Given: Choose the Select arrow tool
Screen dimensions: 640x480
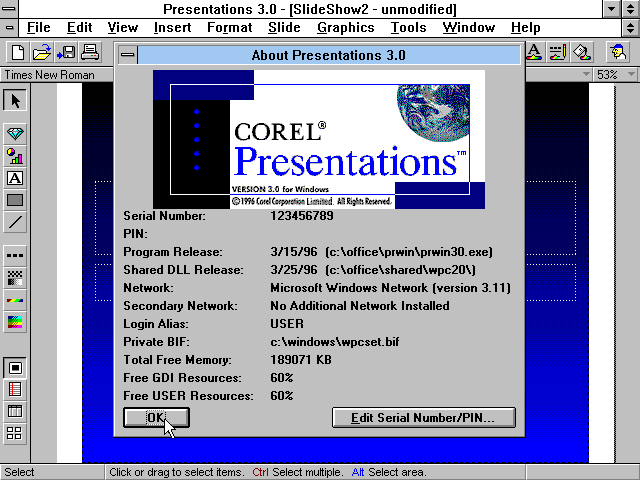Looking at the screenshot, I should coord(15,100).
